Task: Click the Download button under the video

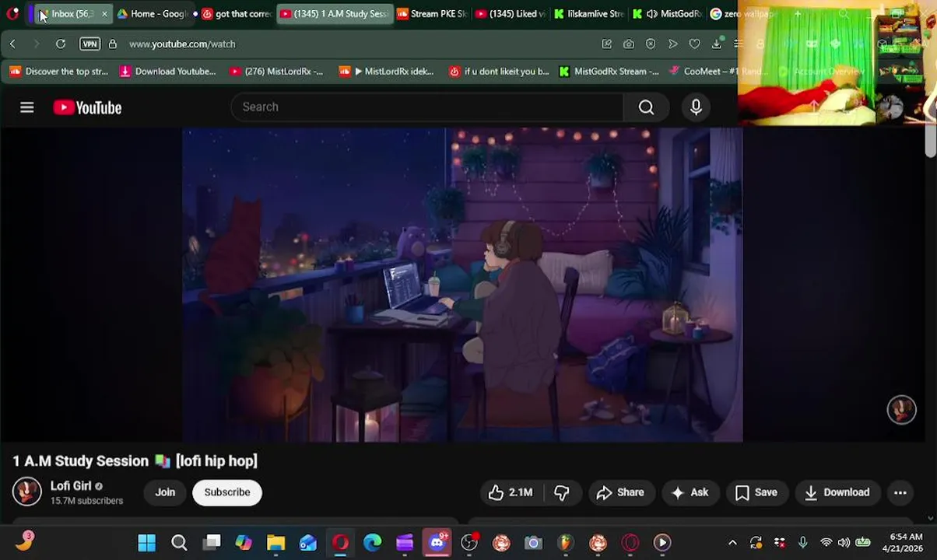Action: coord(837,492)
